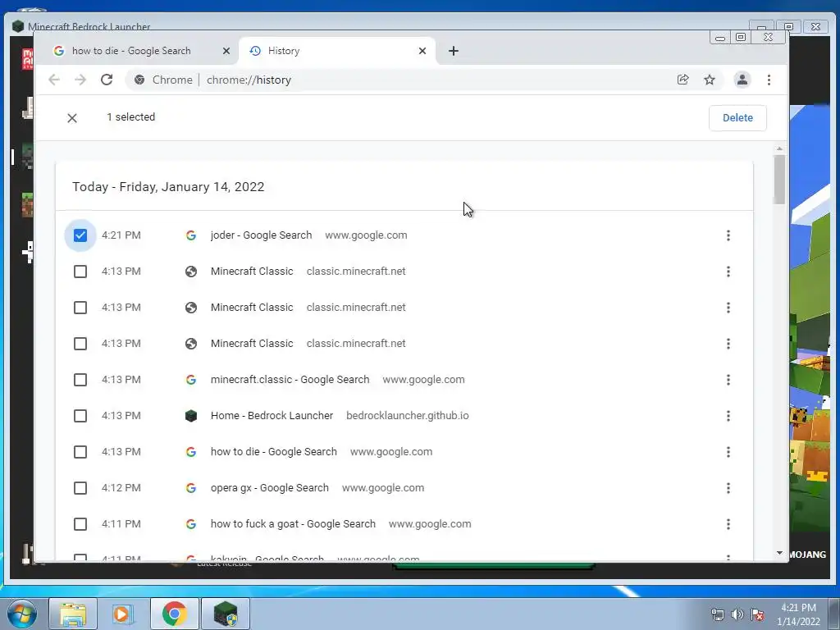Check the 'how to die - Google Search' entry checkbox
Screen dimensions: 840x630
(x=80, y=452)
